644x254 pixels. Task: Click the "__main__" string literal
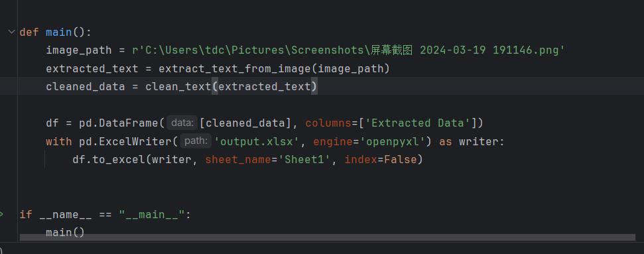click(152, 215)
